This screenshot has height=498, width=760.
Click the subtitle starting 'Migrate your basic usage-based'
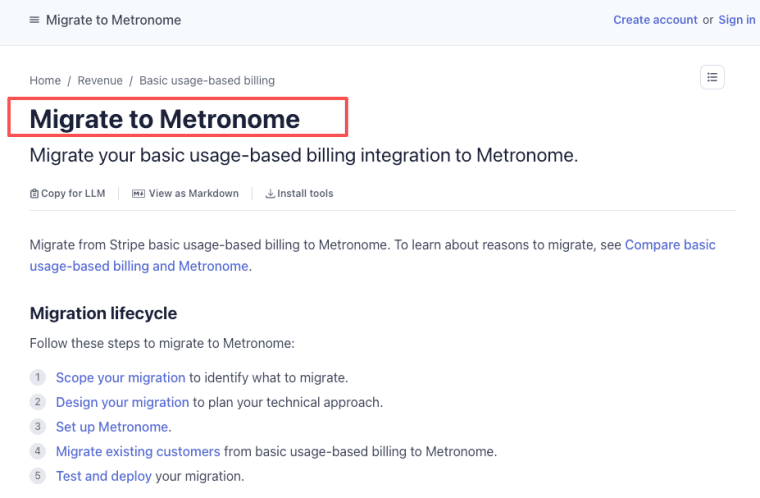coord(303,156)
